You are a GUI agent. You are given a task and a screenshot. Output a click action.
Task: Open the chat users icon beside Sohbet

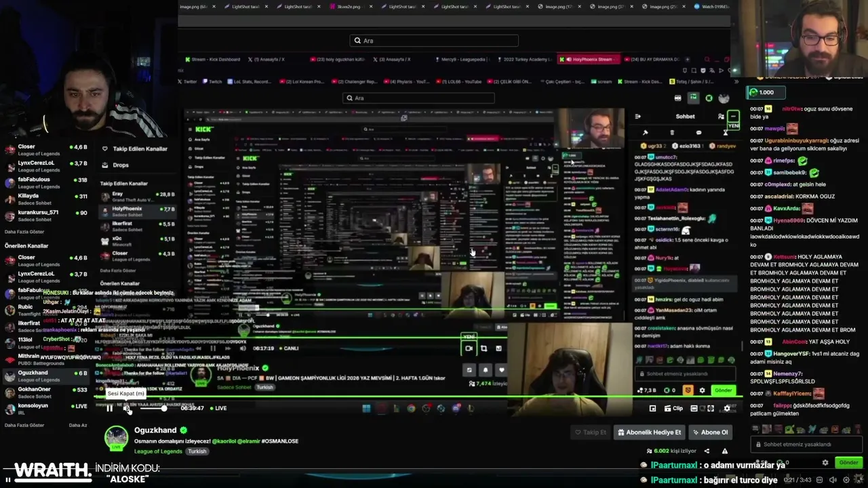point(720,117)
